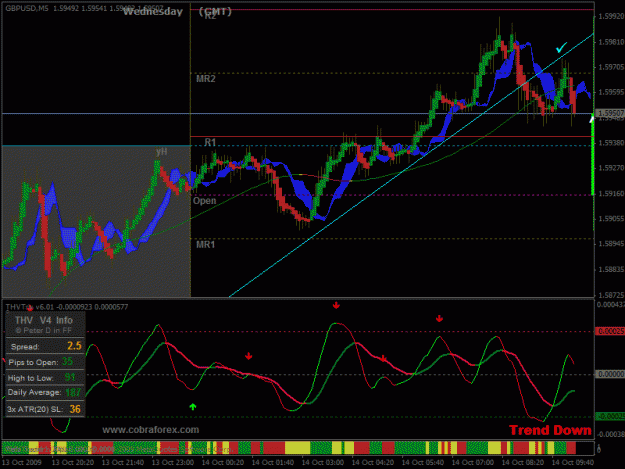Click the (GMT) label
The height and width of the screenshot is (469, 625).
point(215,12)
